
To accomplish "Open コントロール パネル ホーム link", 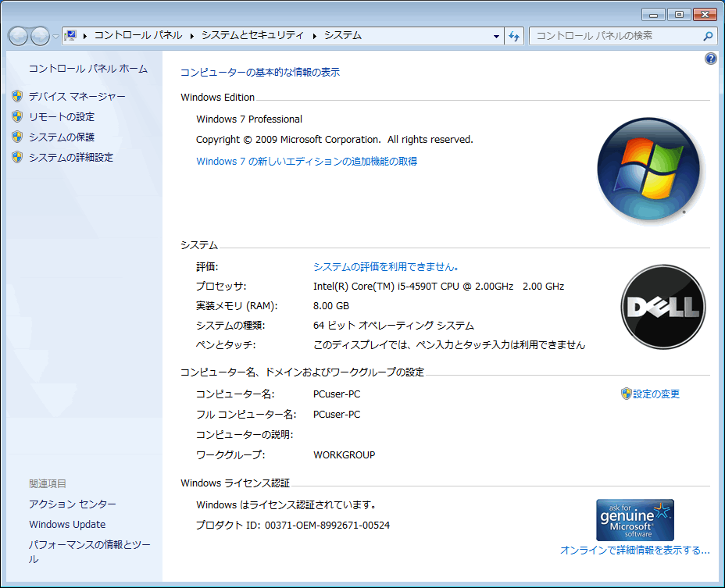I will click(88, 69).
